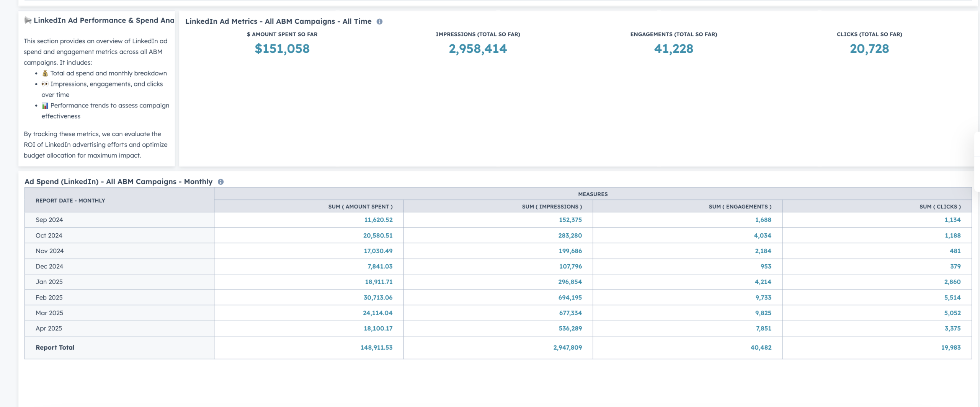This screenshot has height=407, width=980.
Task: Open impressions value 296,854
Action: 570,282
